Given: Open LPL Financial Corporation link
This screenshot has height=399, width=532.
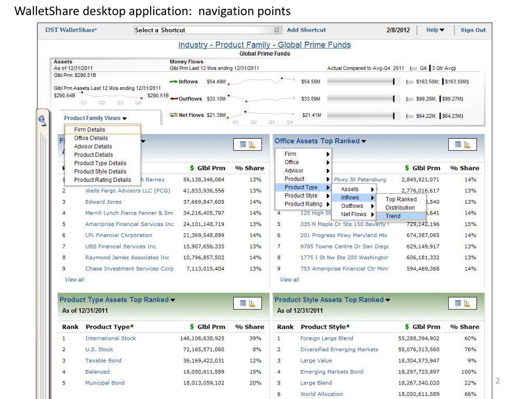Looking at the screenshot, I should [x=118, y=235].
